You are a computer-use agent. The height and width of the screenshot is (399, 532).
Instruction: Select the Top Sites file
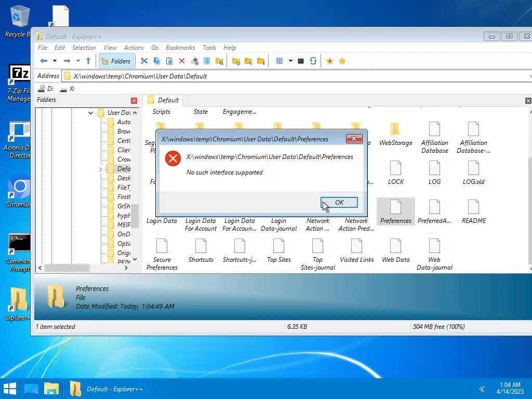coord(278,251)
